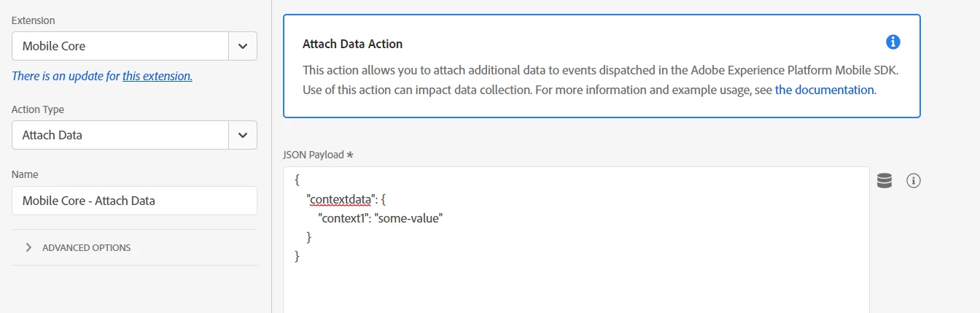Screen dimensions: 980x313
Task: Expand the Advanced Options chevron
Action: coord(28,247)
